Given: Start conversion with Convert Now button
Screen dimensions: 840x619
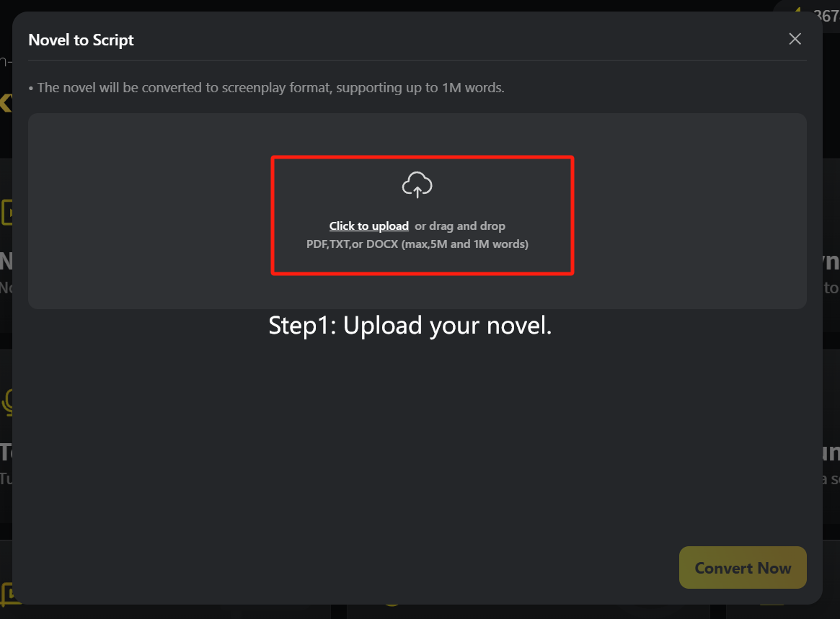Looking at the screenshot, I should [x=743, y=568].
